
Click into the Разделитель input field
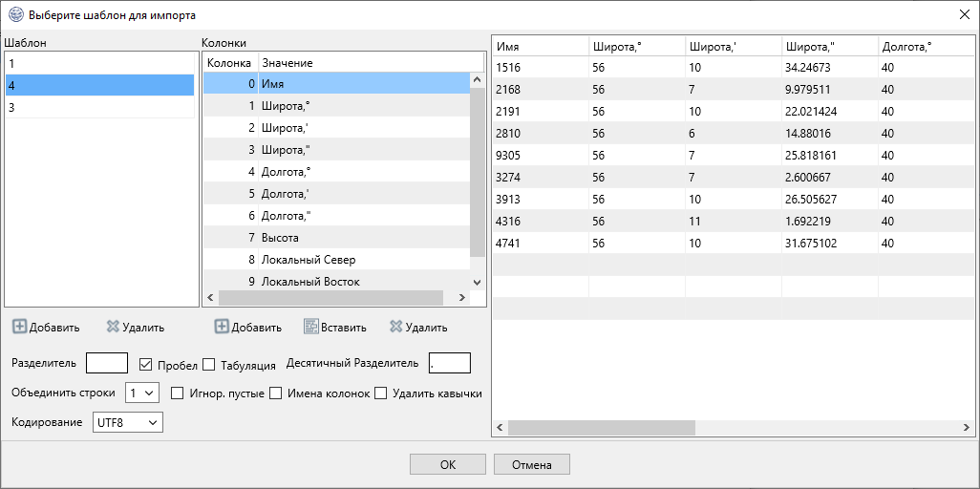point(107,363)
